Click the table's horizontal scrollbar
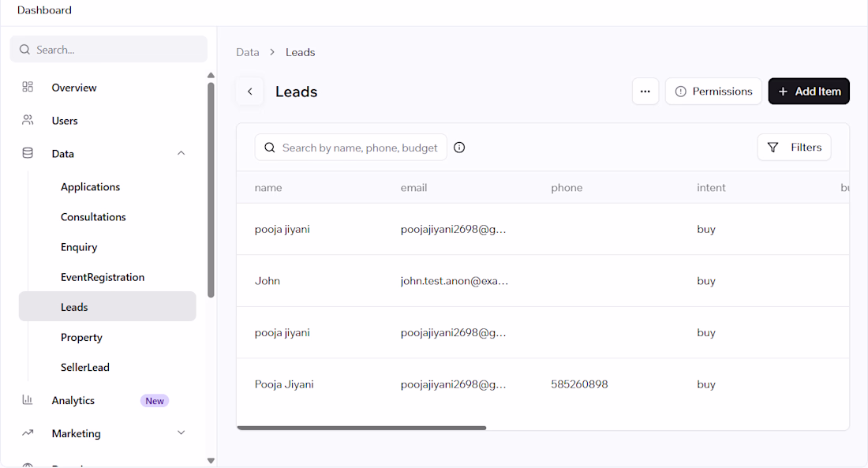Screen dimensions: 868x468 (361, 428)
